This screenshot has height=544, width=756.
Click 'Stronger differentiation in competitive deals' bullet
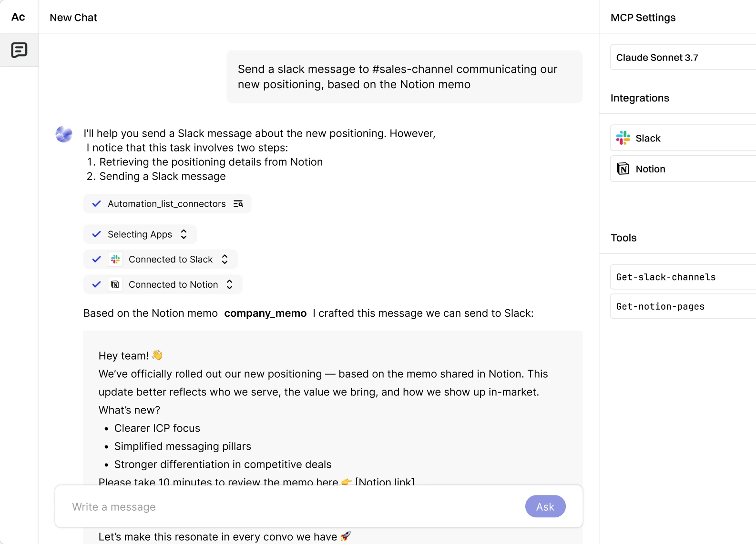click(x=223, y=464)
